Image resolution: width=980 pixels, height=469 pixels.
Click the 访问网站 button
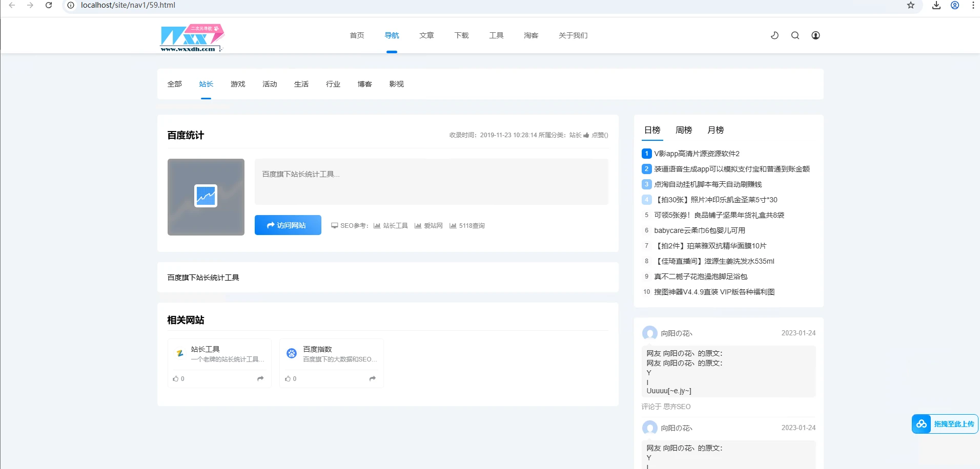click(x=288, y=225)
